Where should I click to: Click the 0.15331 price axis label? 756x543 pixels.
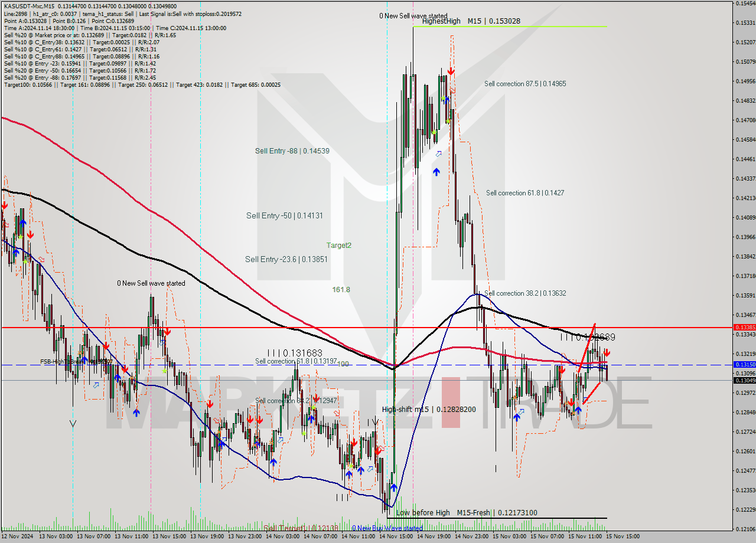point(745,23)
